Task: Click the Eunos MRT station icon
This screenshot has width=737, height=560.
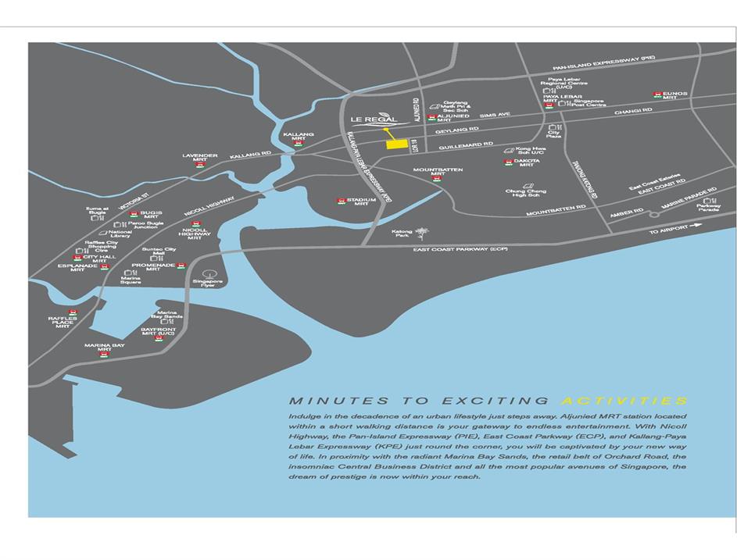Action: pos(657,95)
